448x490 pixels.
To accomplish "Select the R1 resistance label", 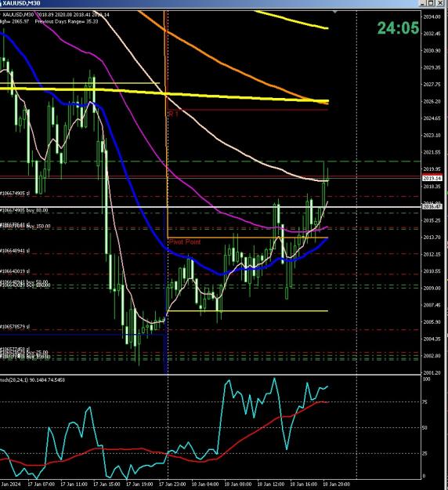I will pos(173,114).
